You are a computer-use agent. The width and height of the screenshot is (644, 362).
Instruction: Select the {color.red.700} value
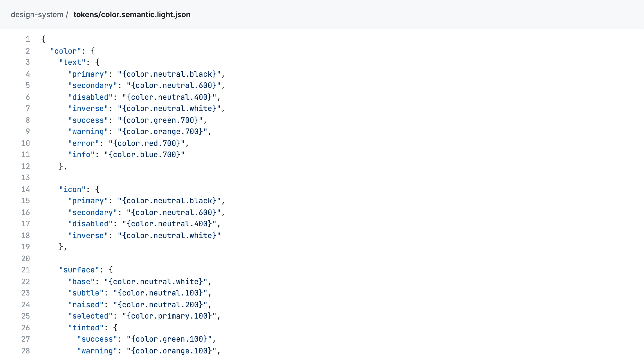pos(147,143)
